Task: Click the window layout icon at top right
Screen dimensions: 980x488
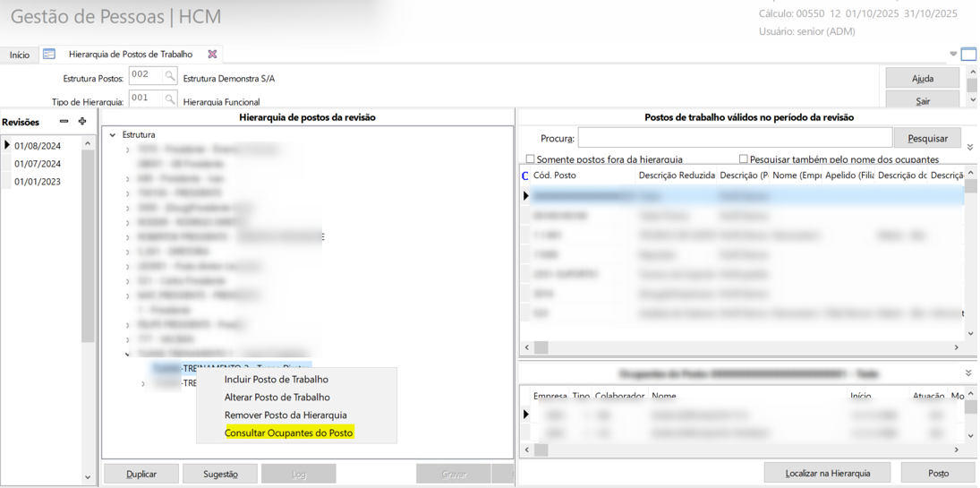Action: 968,55
